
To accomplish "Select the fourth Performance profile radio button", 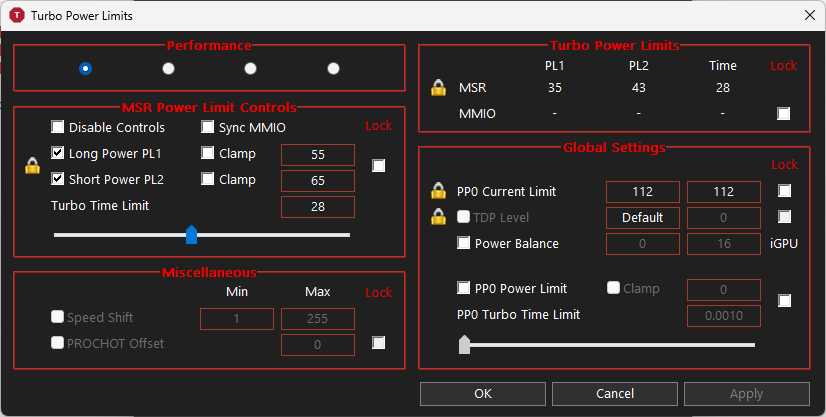I will pyautogui.click(x=333, y=68).
